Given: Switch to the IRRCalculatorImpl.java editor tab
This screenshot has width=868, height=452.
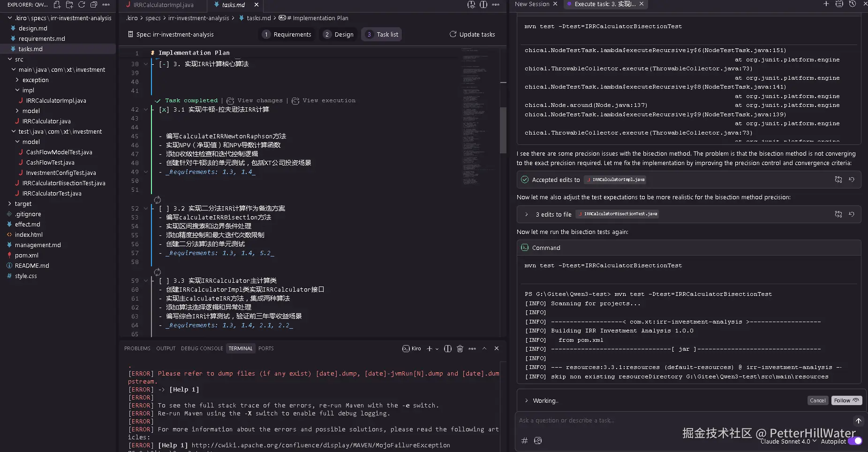Looking at the screenshot, I should tap(163, 5).
